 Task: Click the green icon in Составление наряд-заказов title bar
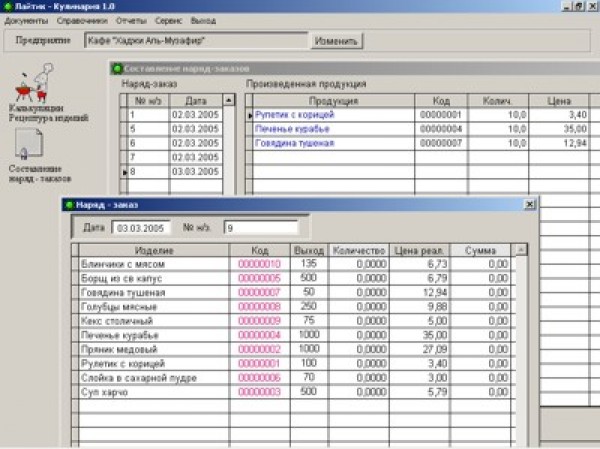(117, 69)
